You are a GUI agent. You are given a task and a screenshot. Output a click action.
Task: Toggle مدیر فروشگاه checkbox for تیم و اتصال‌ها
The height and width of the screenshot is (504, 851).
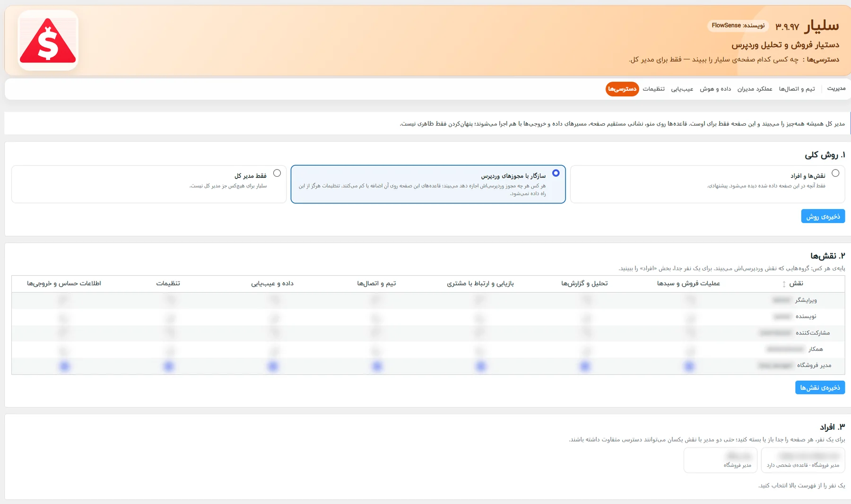pos(377,366)
